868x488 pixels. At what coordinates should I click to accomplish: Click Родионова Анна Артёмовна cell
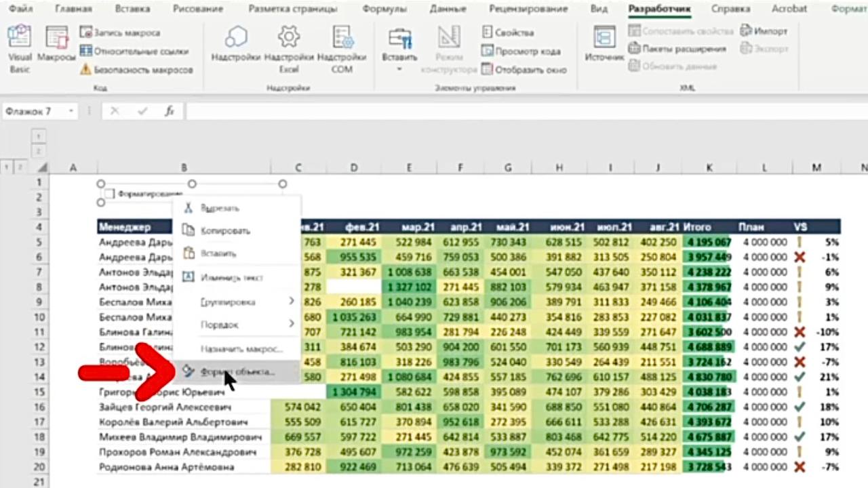184,466
